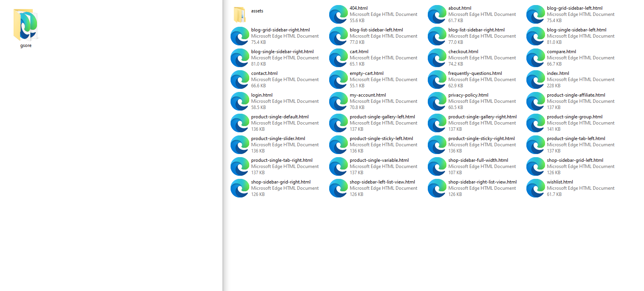Click the wishlist.html file icon

point(535,188)
